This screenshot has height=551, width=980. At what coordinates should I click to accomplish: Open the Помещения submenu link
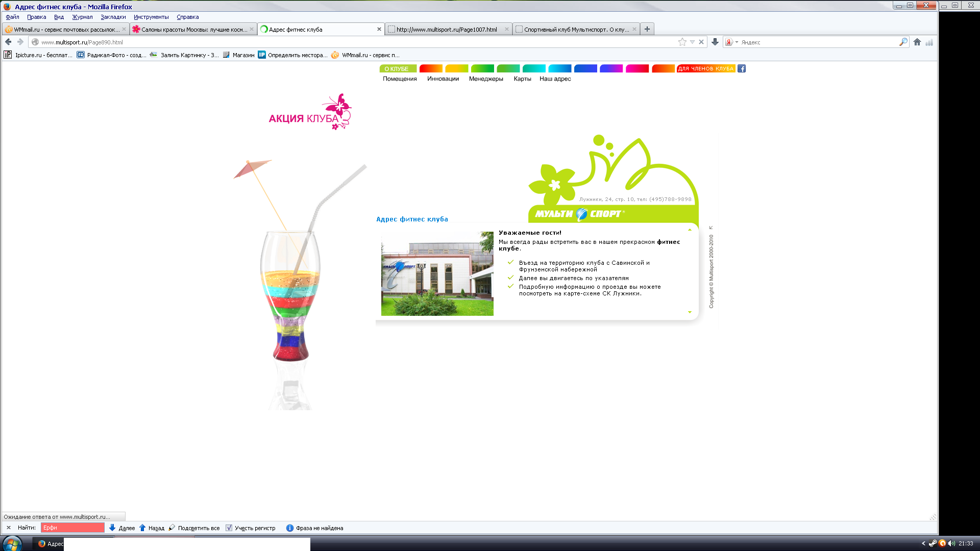400,79
